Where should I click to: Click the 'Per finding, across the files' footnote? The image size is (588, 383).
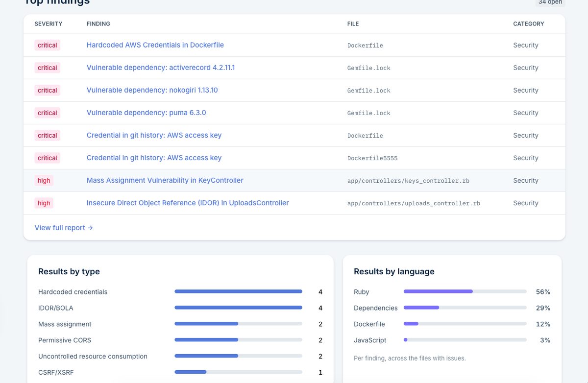[410, 358]
